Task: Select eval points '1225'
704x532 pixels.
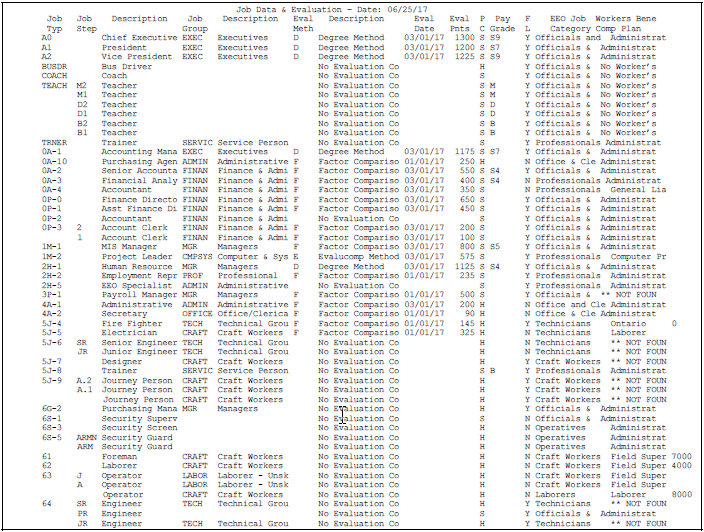Action: [464, 57]
